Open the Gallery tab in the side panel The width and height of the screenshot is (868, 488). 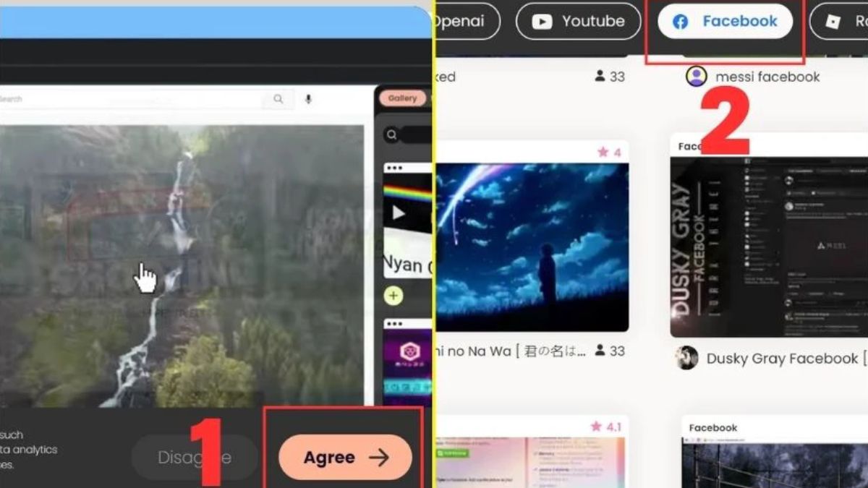point(402,98)
